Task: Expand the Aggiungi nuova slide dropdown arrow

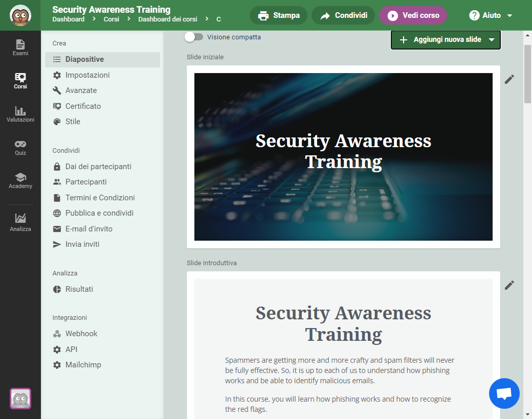Action: tap(492, 40)
